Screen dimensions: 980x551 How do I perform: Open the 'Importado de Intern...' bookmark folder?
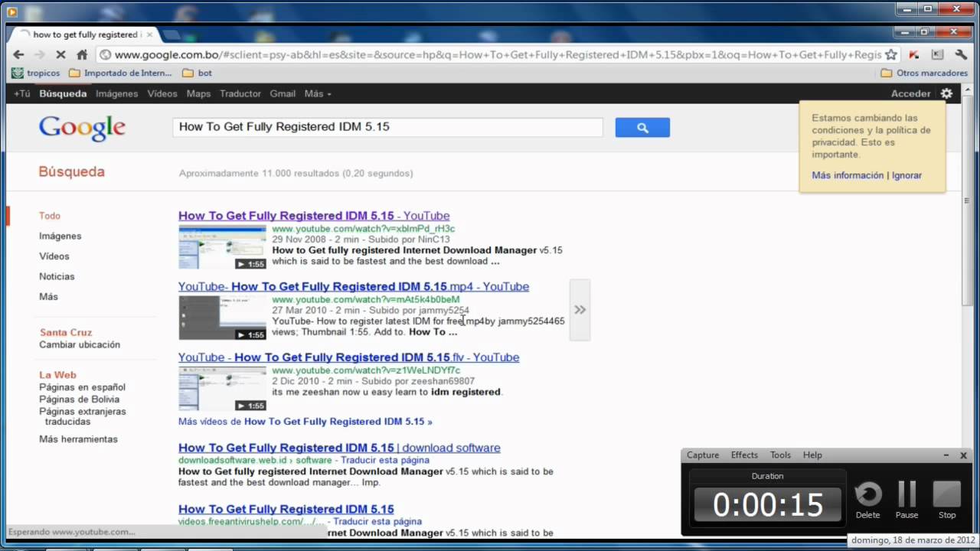[x=120, y=73]
